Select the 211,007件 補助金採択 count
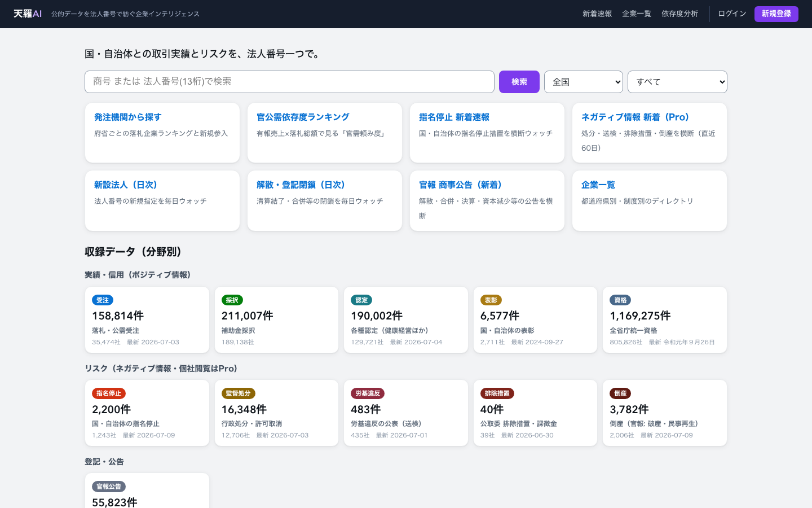This screenshot has width=812, height=508. coord(248,316)
